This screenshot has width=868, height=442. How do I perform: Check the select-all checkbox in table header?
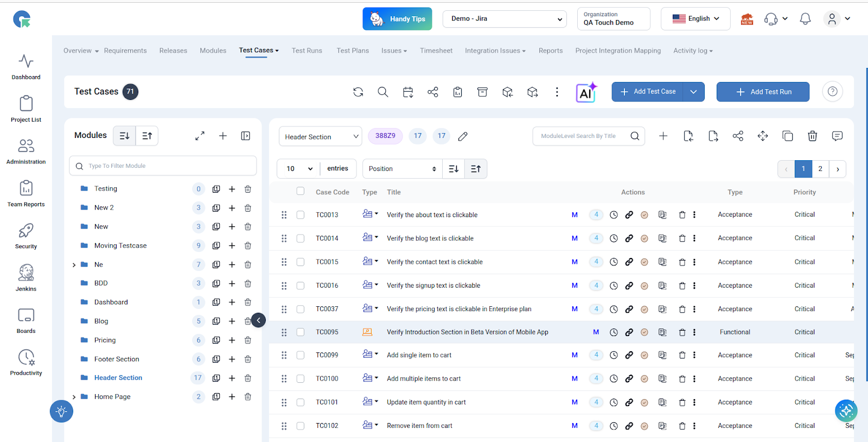click(x=301, y=191)
